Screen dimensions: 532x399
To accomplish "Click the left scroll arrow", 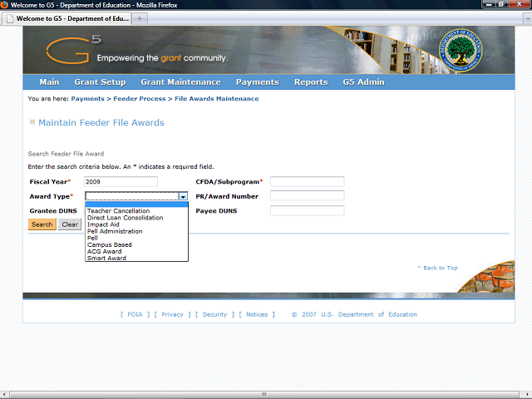I will point(4,394).
